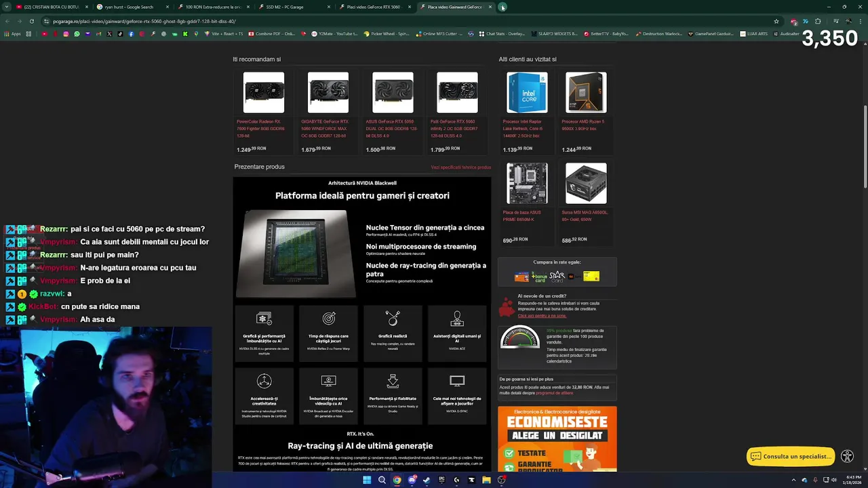
Task: Click the 'Prezentare produs' section heading
Action: coord(260,167)
